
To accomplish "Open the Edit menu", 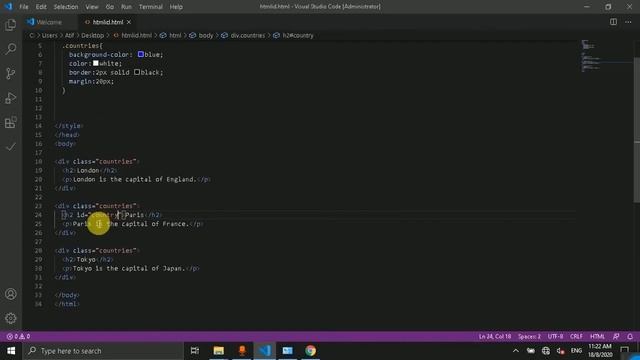I will coord(41,7).
